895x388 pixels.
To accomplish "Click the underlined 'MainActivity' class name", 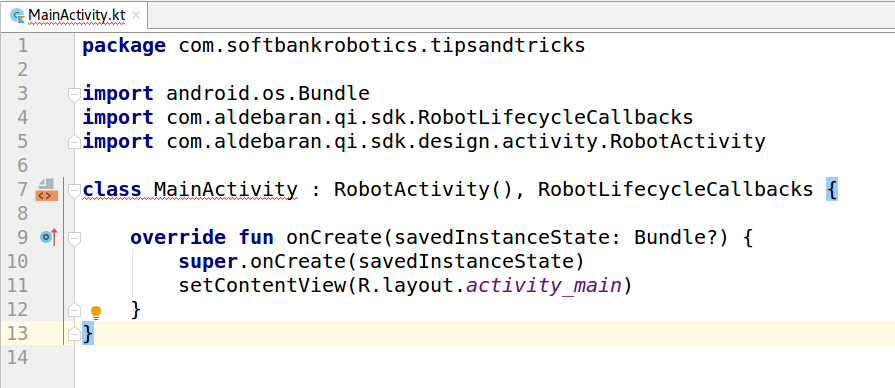I will (226, 189).
